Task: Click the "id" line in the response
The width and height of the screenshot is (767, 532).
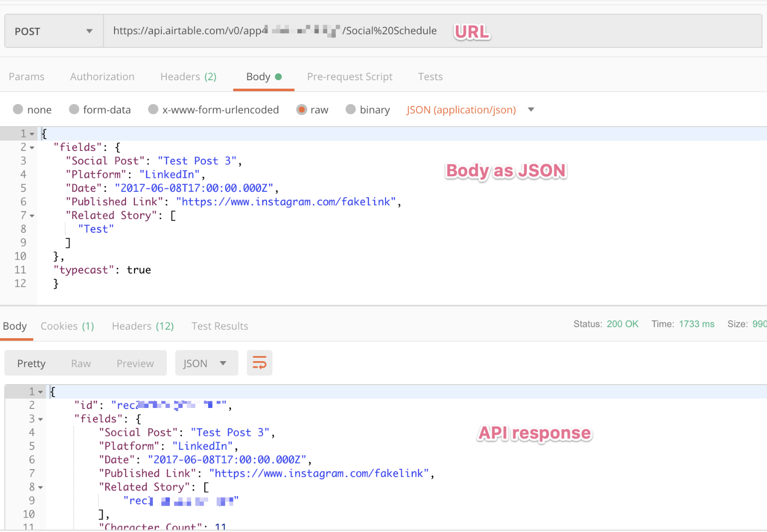Action: 153,405
